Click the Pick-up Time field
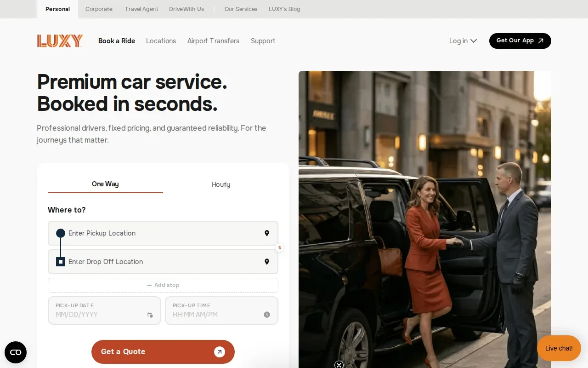The image size is (588, 368). click(221, 310)
